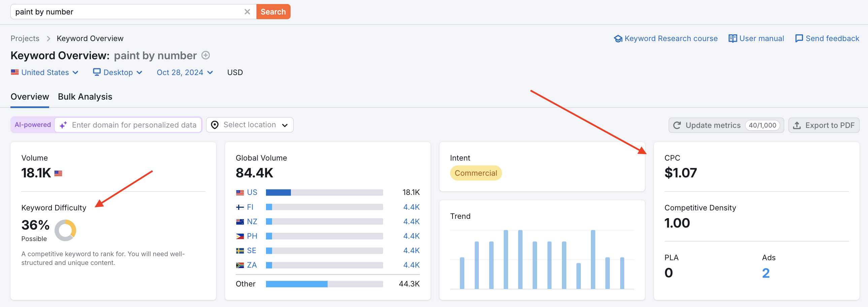The image size is (868, 307).
Task: Click the FI volume progress bar
Action: click(x=324, y=207)
